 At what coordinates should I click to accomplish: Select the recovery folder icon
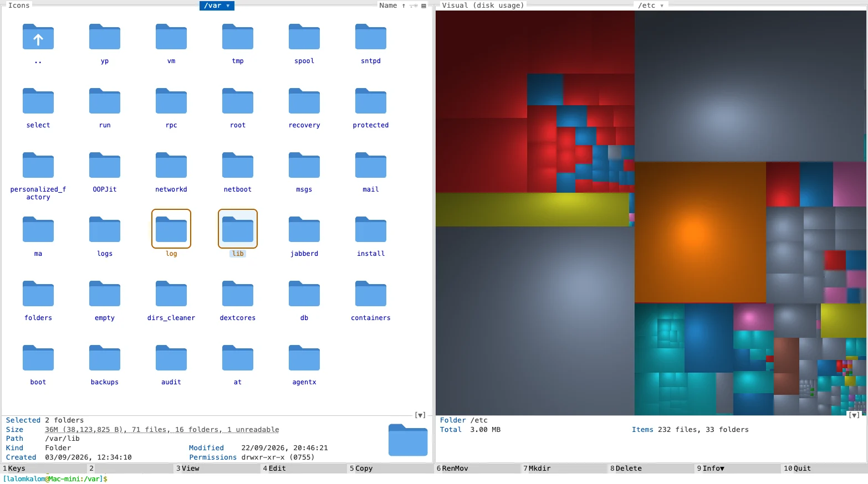click(304, 101)
